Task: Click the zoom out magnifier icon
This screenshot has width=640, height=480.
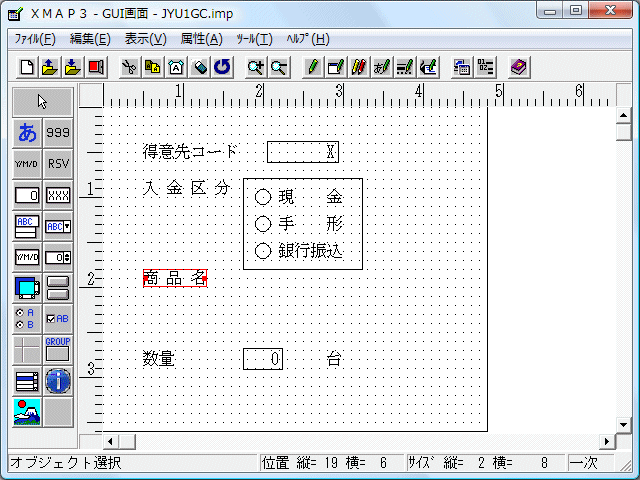Action: [279, 67]
